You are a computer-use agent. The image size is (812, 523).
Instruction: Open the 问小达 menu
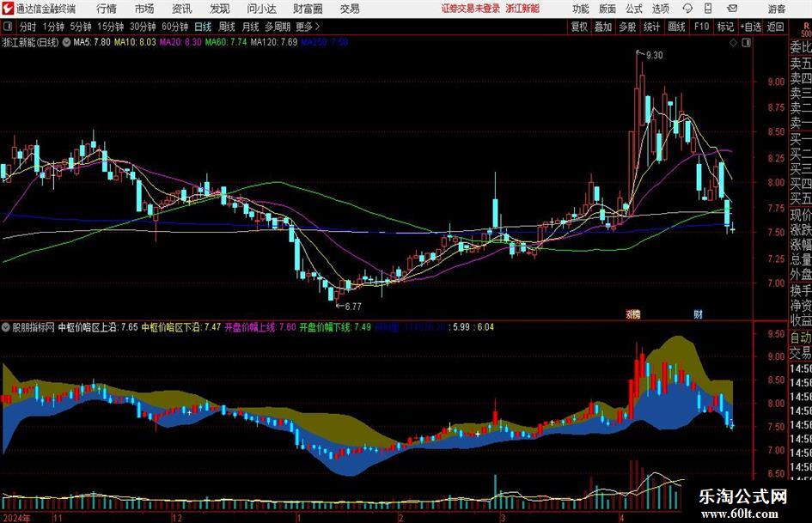(x=261, y=9)
